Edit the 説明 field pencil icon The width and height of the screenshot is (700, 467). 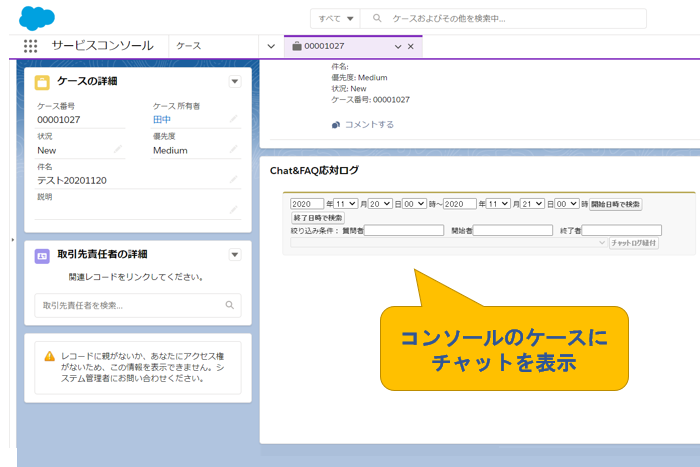coord(233,209)
